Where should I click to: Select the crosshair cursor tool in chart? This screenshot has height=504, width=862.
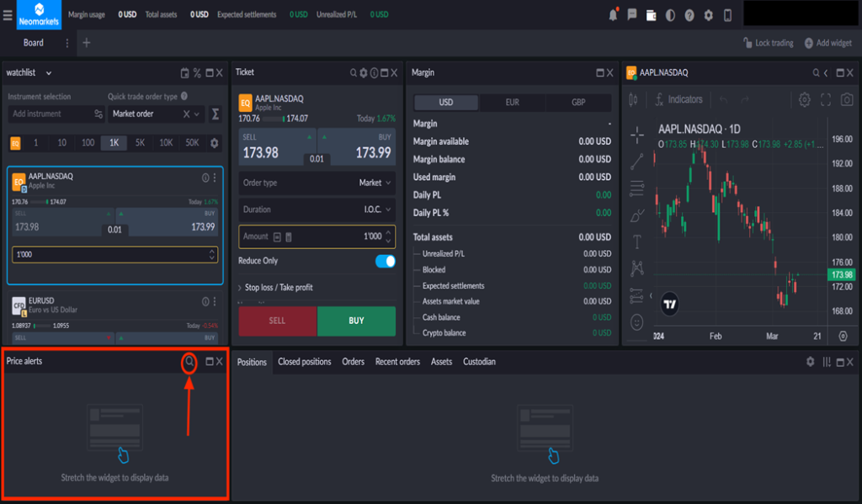point(637,134)
